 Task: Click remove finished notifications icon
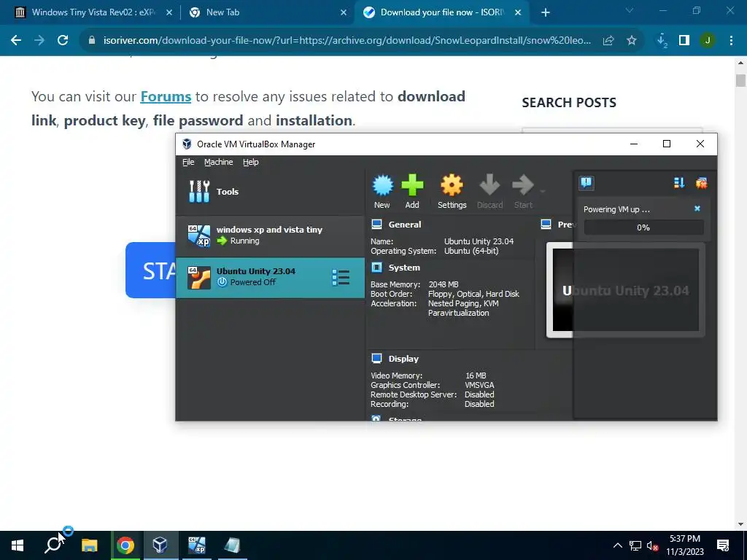[701, 183]
